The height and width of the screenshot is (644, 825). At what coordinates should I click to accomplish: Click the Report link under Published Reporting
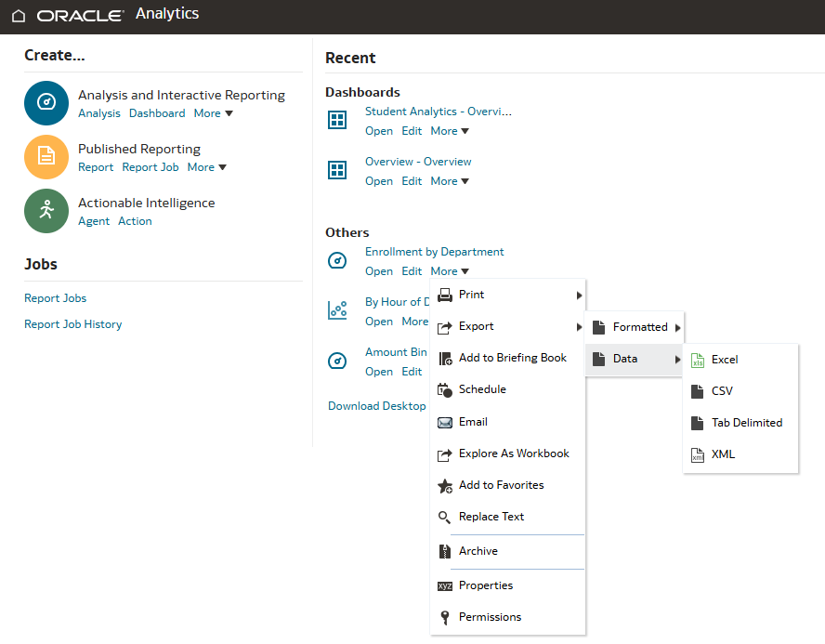click(96, 167)
